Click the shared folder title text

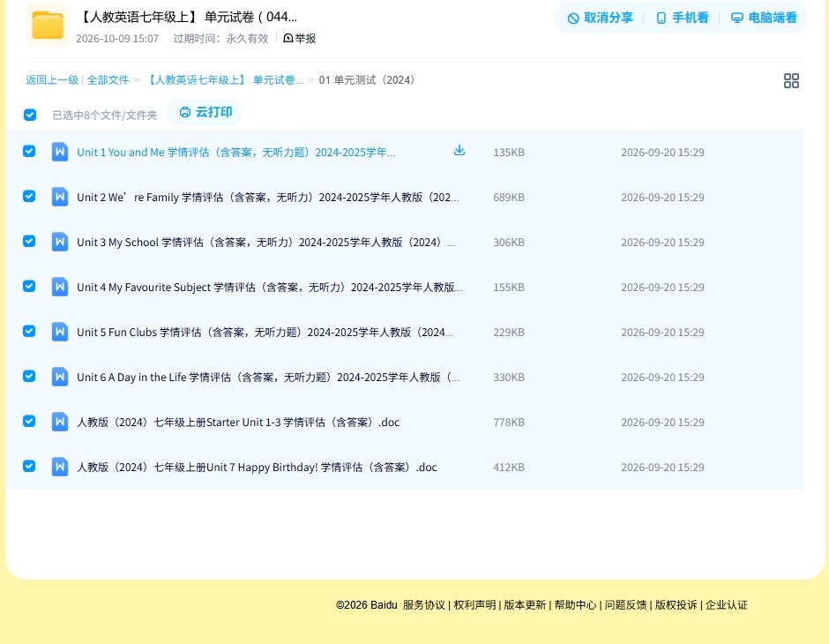pos(187,17)
